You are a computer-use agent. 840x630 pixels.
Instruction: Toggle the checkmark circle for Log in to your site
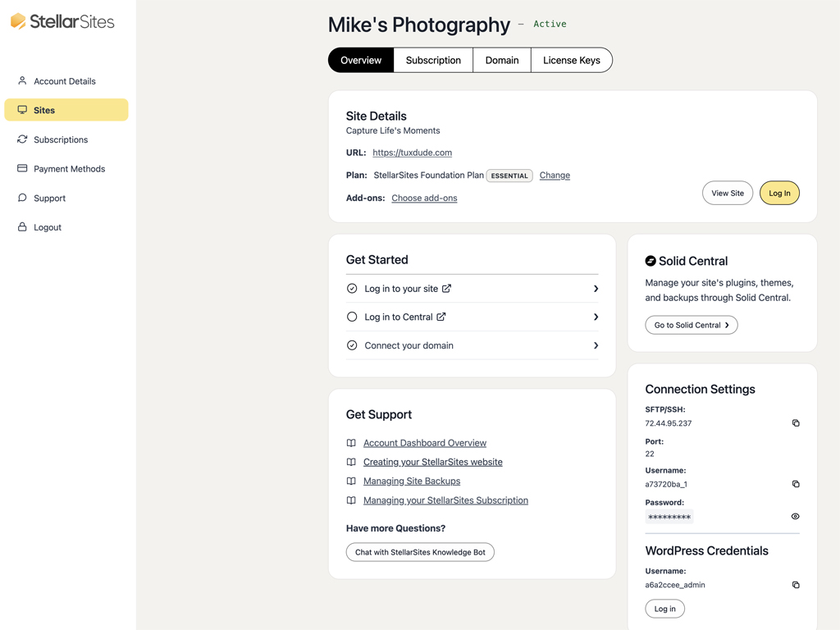click(x=352, y=288)
